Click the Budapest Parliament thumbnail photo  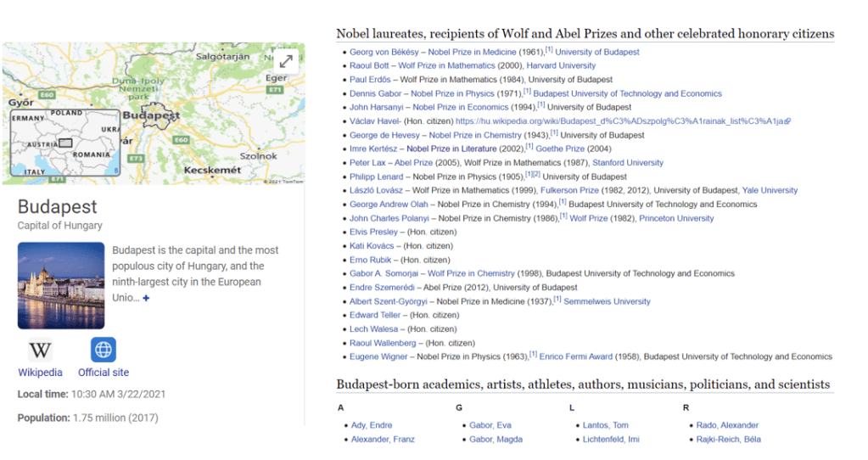click(61, 286)
